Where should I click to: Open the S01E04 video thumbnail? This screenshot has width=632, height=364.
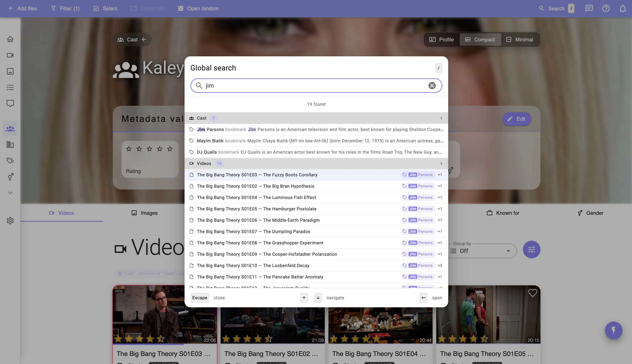pos(380,325)
